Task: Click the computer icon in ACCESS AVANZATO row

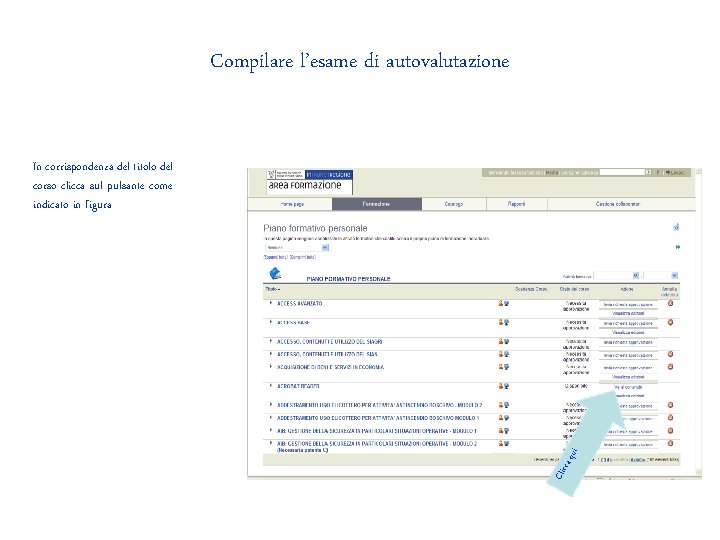Action: pyautogui.click(x=506, y=304)
